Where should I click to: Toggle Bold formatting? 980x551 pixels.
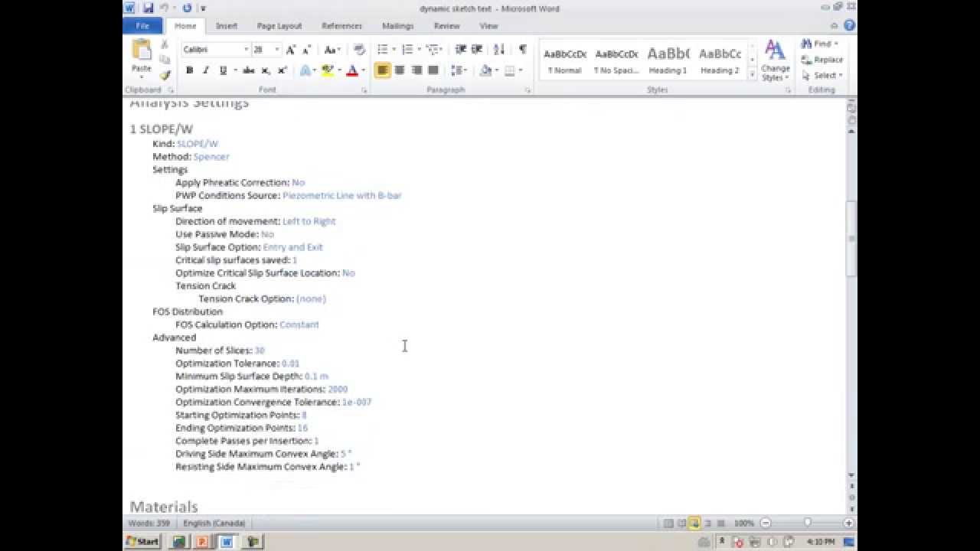190,70
